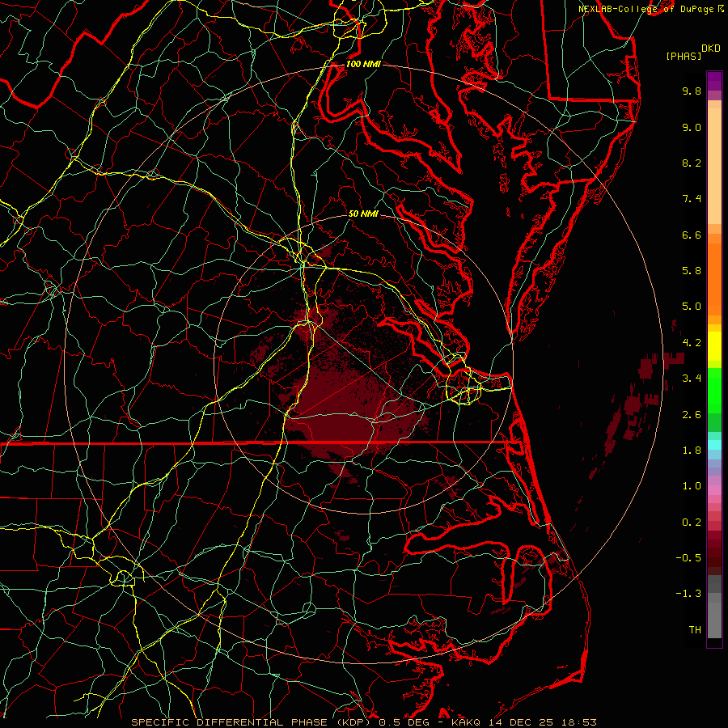Click the SPECIFIC DIFFERENTIAL PHASE (KDP) caption
728x728 pixels.
point(252,722)
